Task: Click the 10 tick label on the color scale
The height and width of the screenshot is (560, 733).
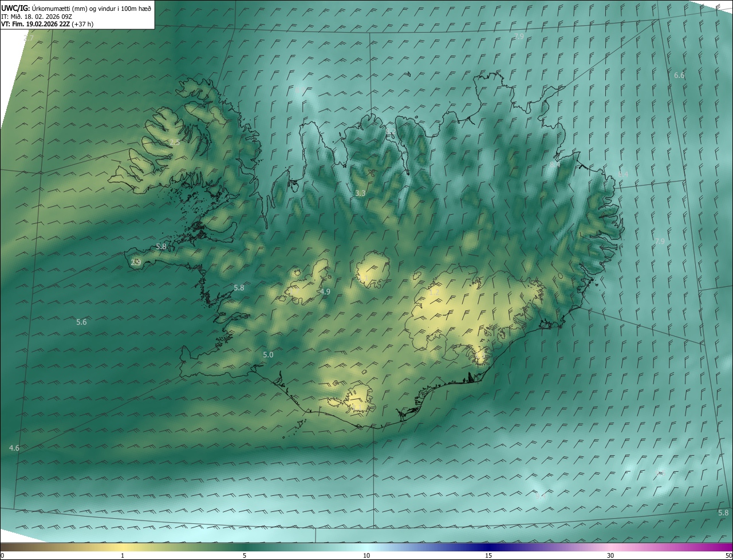Action: click(x=366, y=555)
